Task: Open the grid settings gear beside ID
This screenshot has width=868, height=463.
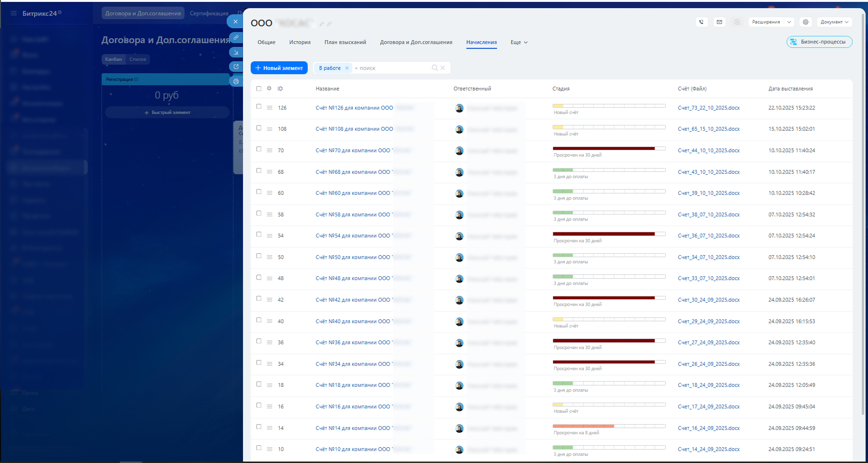Action: point(269,89)
